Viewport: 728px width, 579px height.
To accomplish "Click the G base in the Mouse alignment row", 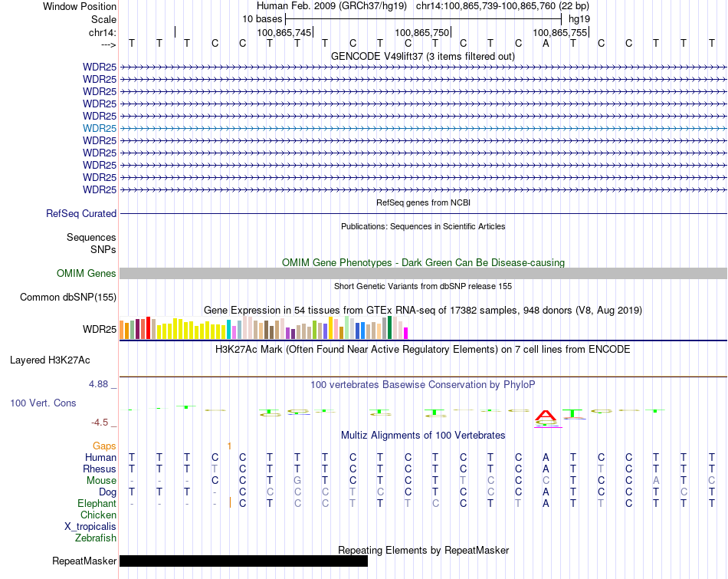I will tap(297, 481).
